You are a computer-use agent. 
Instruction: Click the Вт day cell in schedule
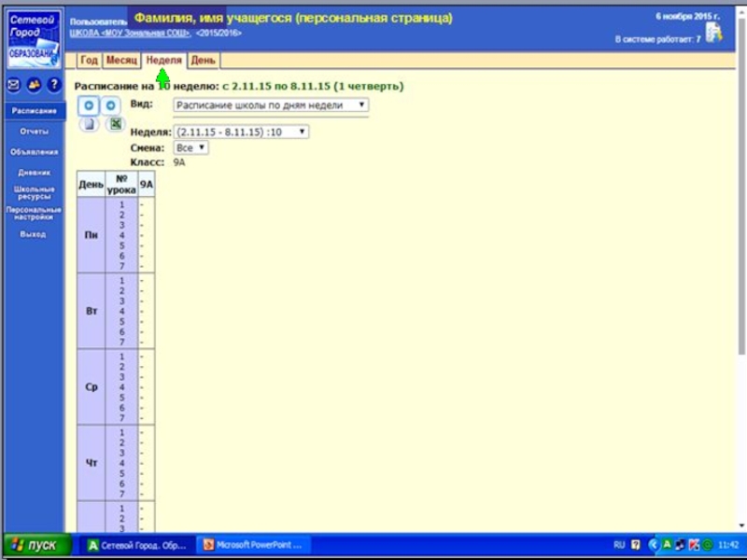tap(91, 311)
